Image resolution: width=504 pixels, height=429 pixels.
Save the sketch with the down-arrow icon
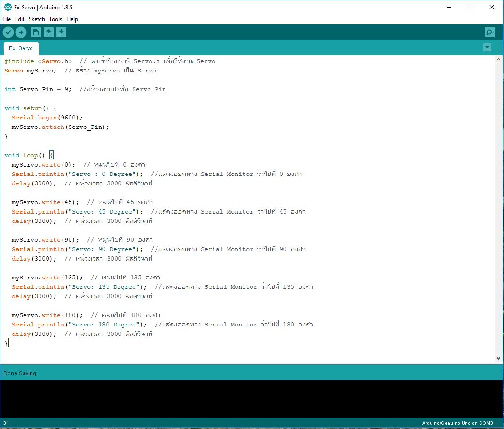[62, 32]
